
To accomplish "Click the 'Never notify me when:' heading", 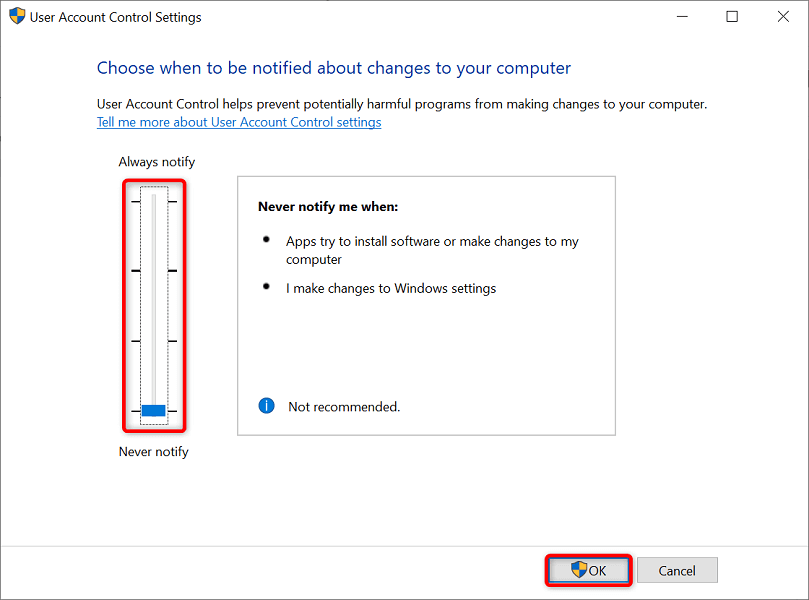I will point(328,207).
